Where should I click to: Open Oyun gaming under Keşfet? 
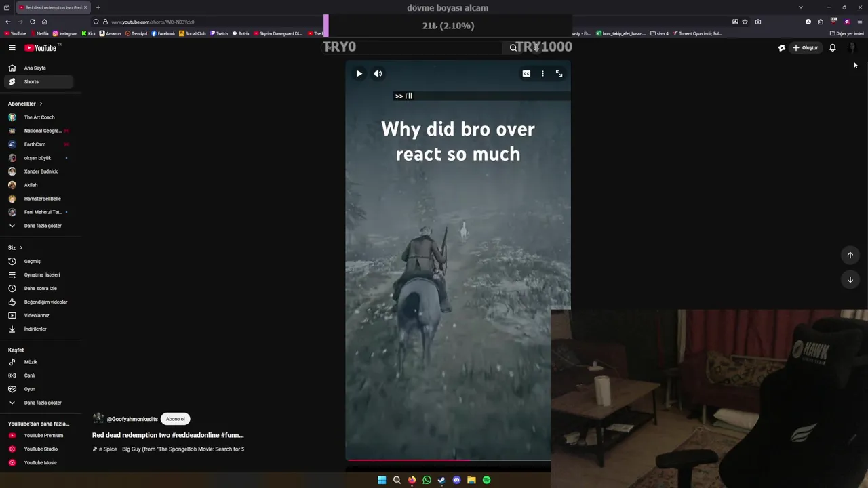(x=39, y=389)
